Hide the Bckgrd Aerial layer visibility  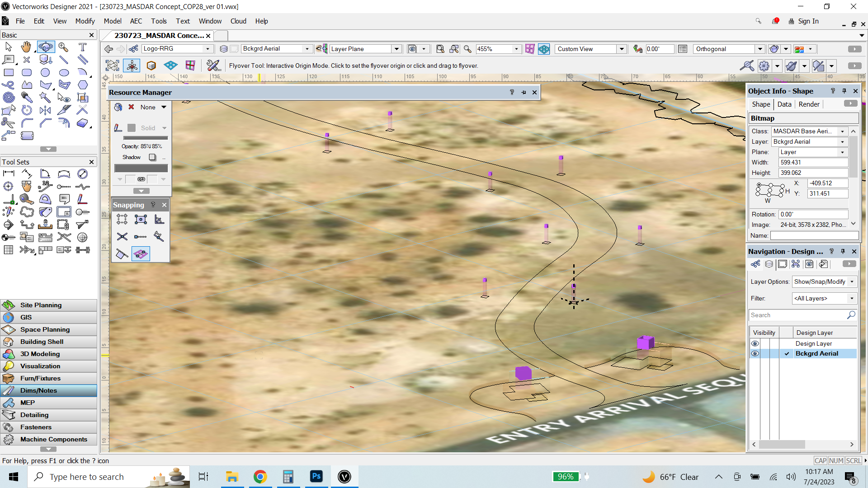755,354
